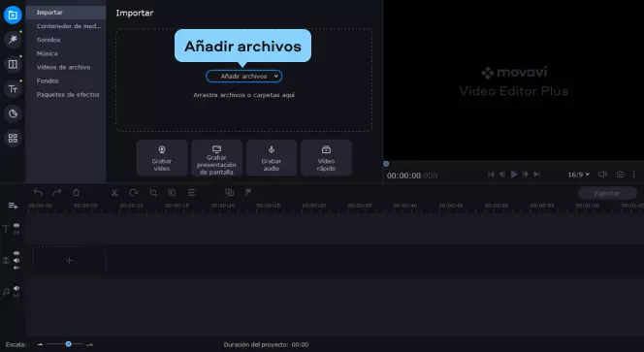Toggle the titles track link icon
This screenshot has width=644, height=352.
coord(16,233)
